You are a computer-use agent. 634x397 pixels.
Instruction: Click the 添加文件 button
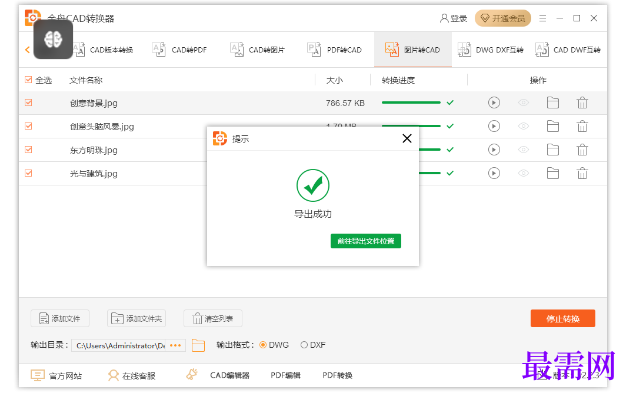click(x=60, y=318)
